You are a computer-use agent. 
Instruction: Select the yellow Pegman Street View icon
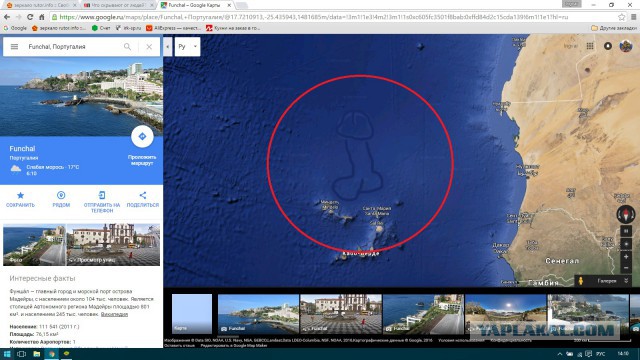tap(580, 281)
